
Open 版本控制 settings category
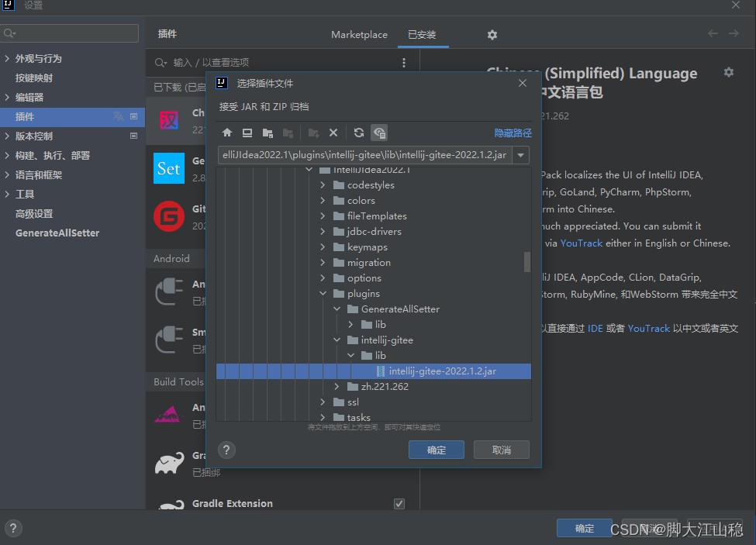34,136
